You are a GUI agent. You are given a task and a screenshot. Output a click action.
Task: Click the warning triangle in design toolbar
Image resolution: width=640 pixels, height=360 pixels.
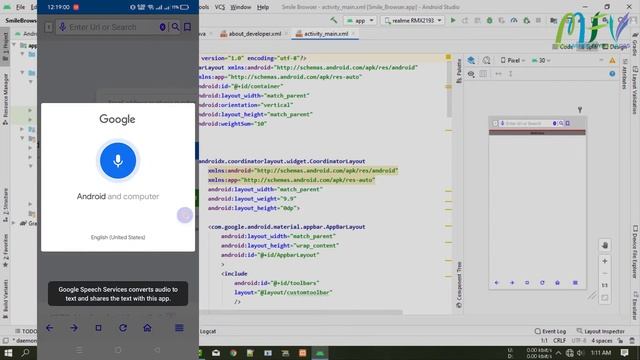coord(612,60)
